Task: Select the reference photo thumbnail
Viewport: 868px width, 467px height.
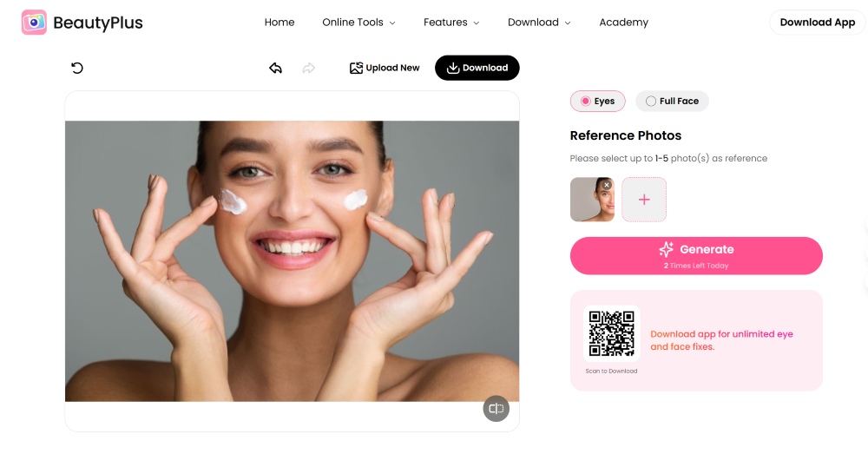Action: 592,199
